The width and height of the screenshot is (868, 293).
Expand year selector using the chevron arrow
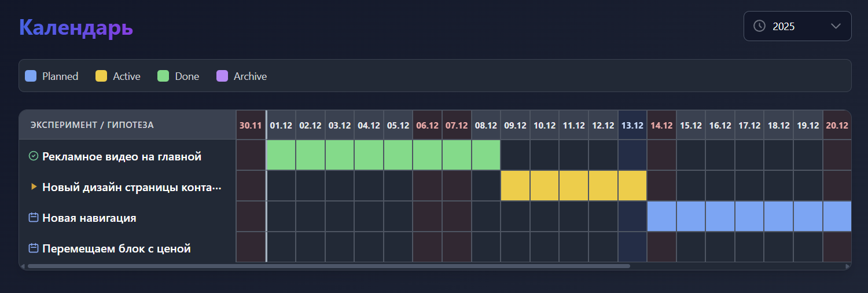835,26
